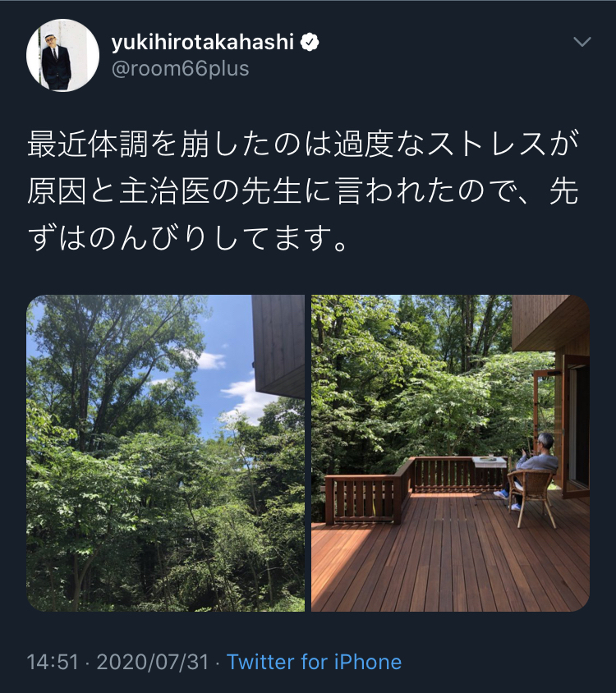Screen dimensions: 616x693
Task: Click the wooden eave in the left photo
Action: pos(278,346)
